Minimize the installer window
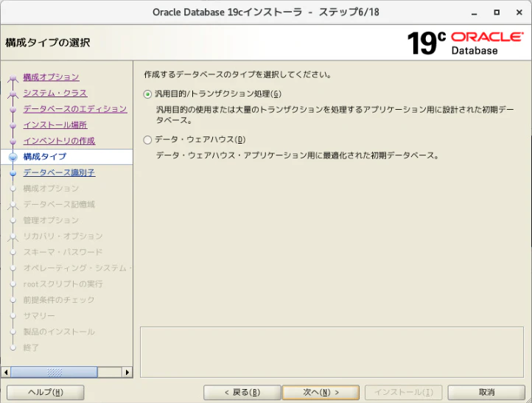 click(x=475, y=13)
